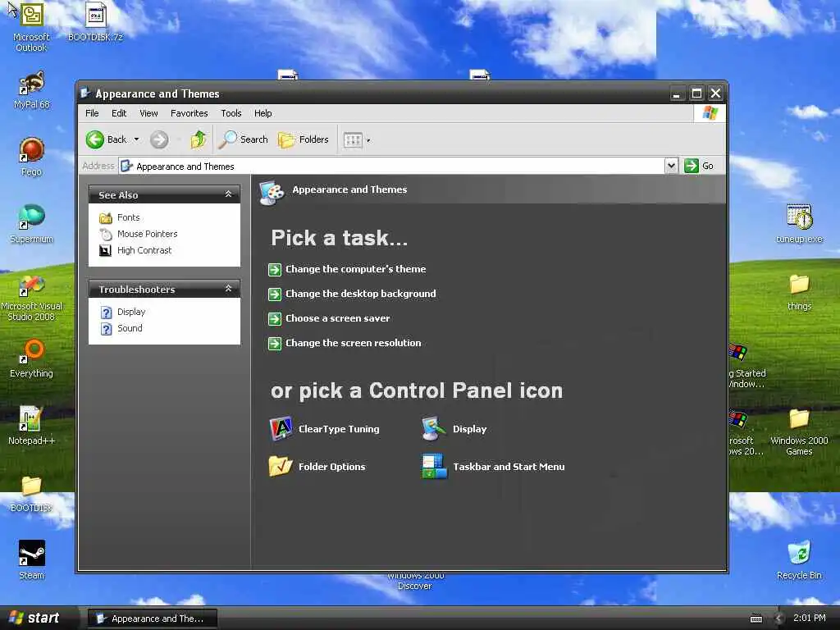
Task: Click the green Back arrow button
Action: 95,139
